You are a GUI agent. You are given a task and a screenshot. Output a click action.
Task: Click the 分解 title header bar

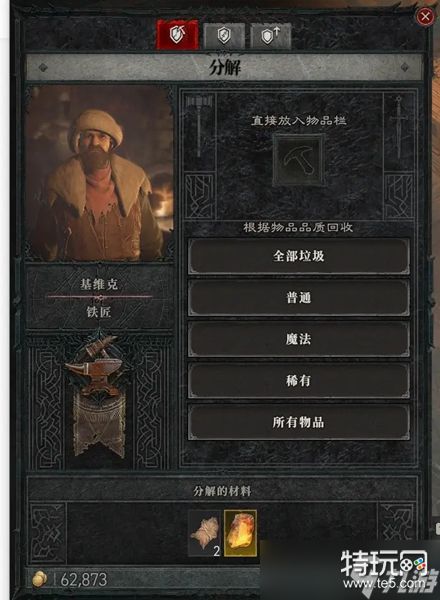pyautogui.click(x=224, y=67)
